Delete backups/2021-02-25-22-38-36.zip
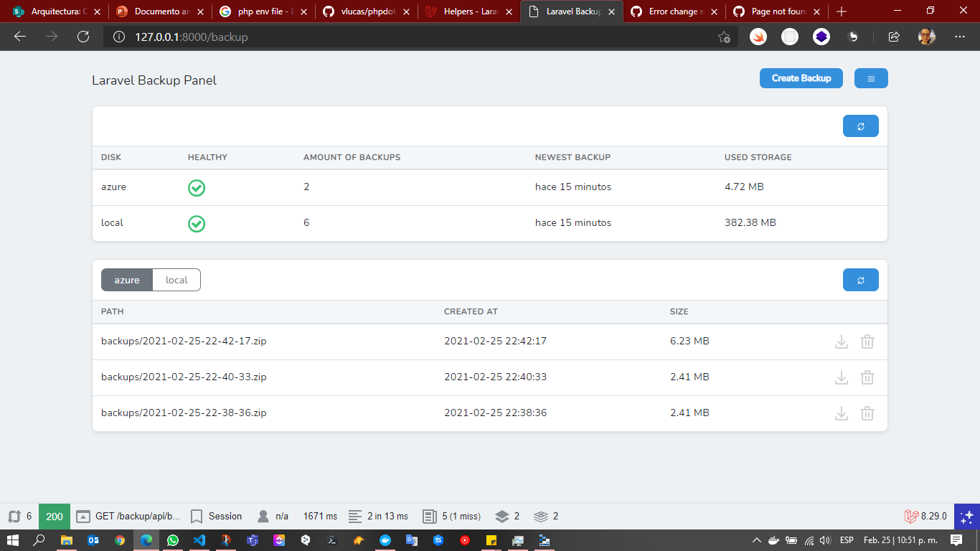This screenshot has width=980, height=551. click(x=867, y=413)
